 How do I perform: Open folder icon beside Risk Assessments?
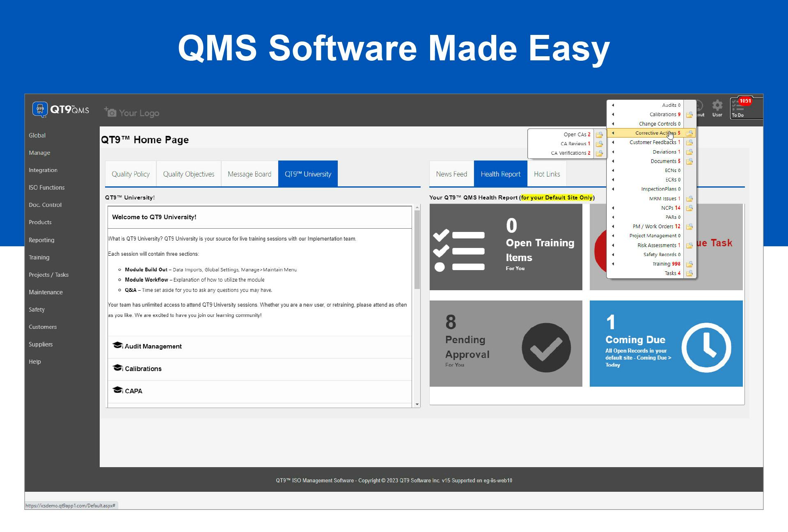coord(689,246)
